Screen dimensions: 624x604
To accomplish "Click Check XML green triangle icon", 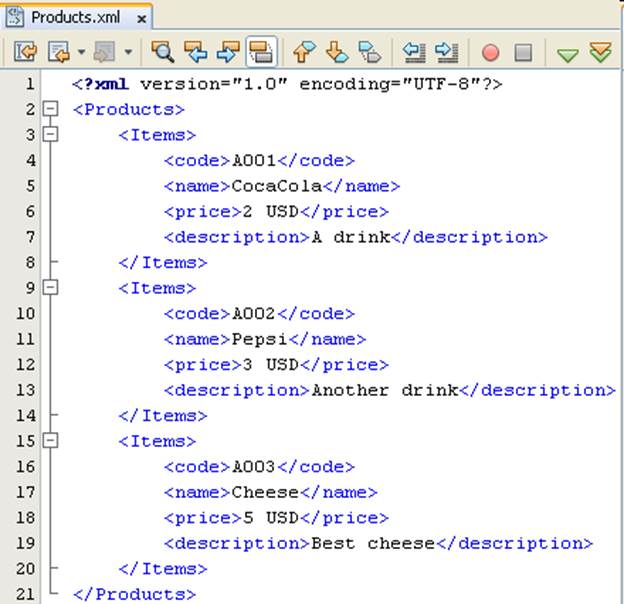I will coord(567,55).
